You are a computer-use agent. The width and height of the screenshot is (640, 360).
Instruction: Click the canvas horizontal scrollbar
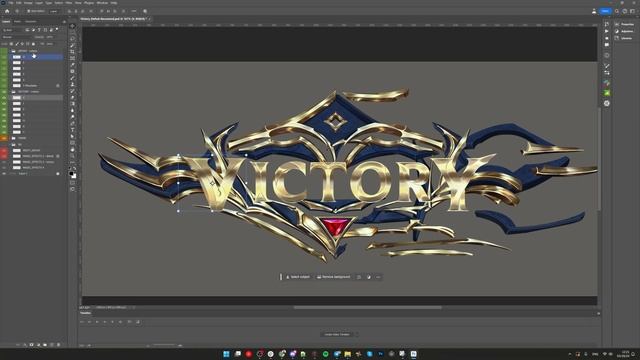pos(367,307)
